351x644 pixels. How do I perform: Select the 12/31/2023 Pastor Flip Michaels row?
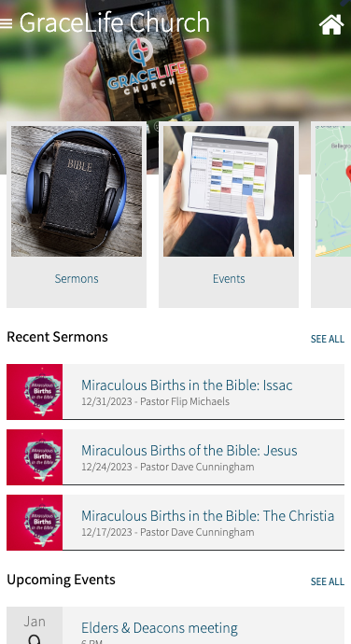[175, 392]
